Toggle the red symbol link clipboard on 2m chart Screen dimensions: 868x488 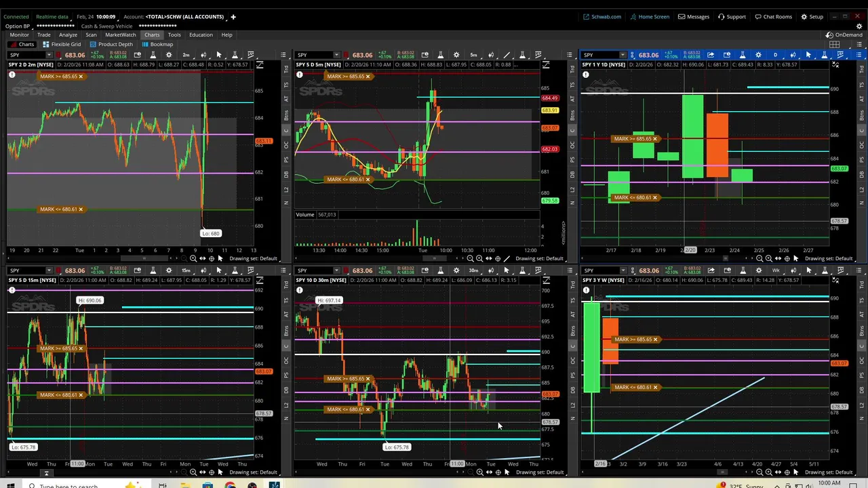[x=58, y=55]
